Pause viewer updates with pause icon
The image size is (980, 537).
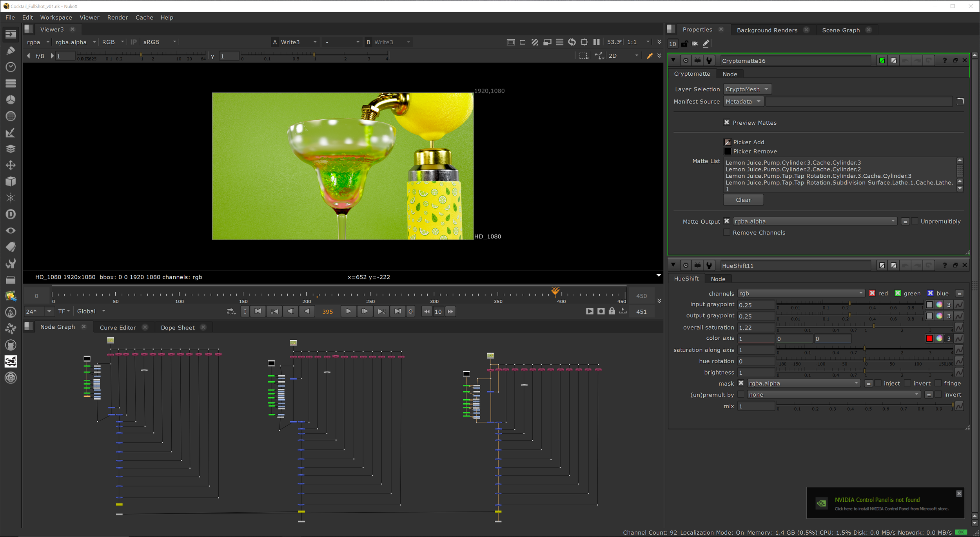(x=596, y=42)
